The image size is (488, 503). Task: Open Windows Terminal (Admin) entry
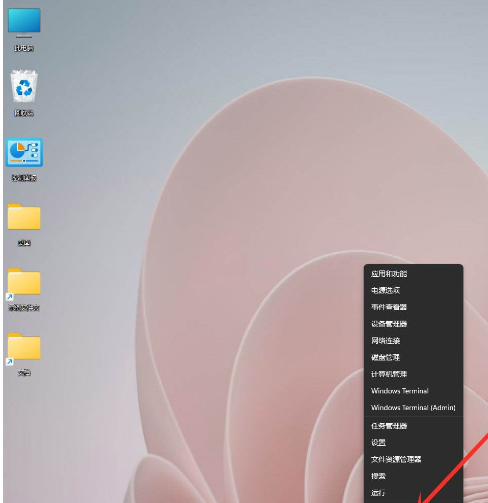(x=413, y=408)
